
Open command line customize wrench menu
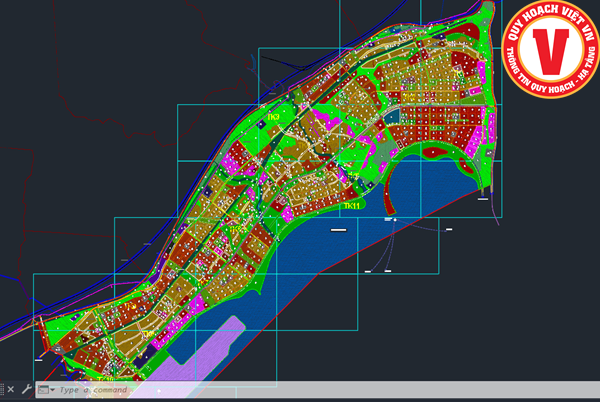click(x=26, y=389)
